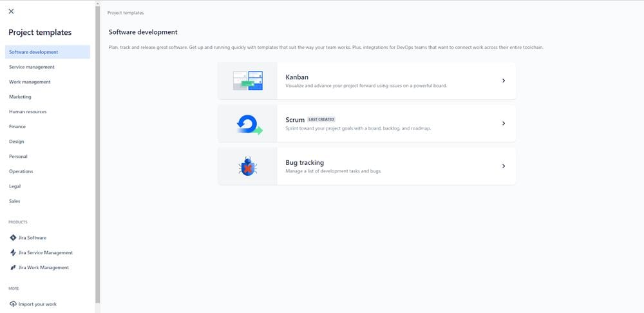
Task: Go to the Finance category
Action: coord(17,126)
